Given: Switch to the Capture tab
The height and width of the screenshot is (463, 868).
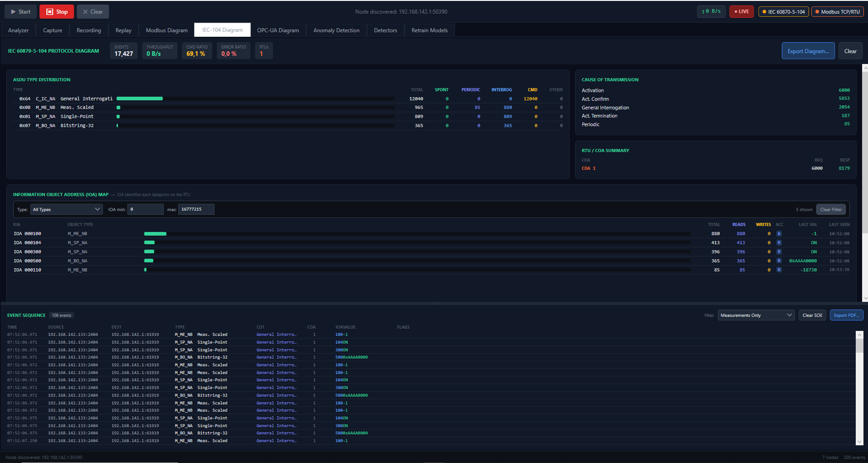Looking at the screenshot, I should (53, 30).
